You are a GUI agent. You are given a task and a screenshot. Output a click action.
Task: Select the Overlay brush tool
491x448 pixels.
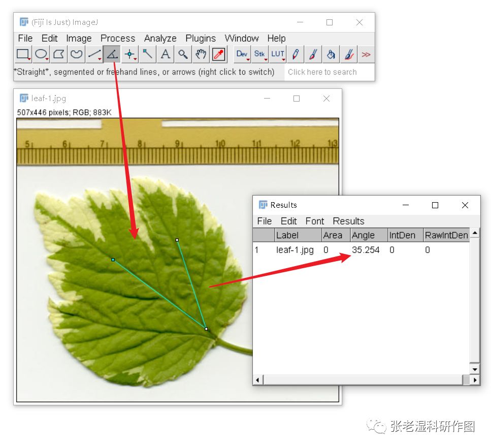point(348,54)
